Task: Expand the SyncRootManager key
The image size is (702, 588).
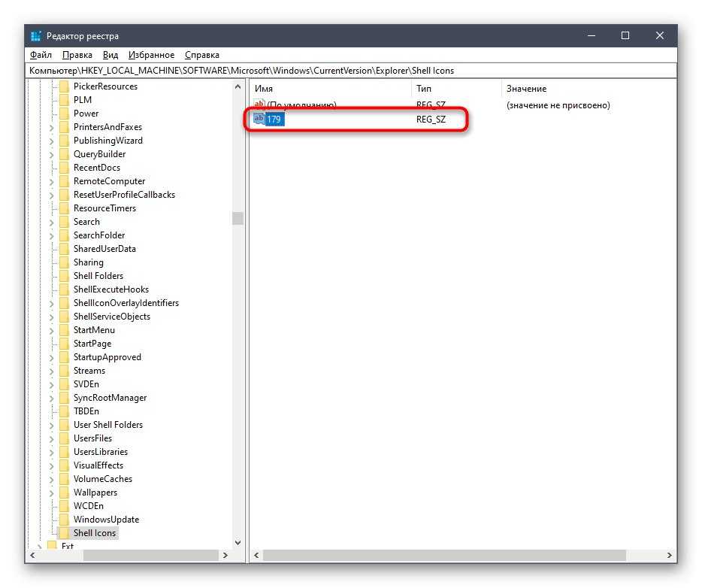Action: click(x=51, y=398)
